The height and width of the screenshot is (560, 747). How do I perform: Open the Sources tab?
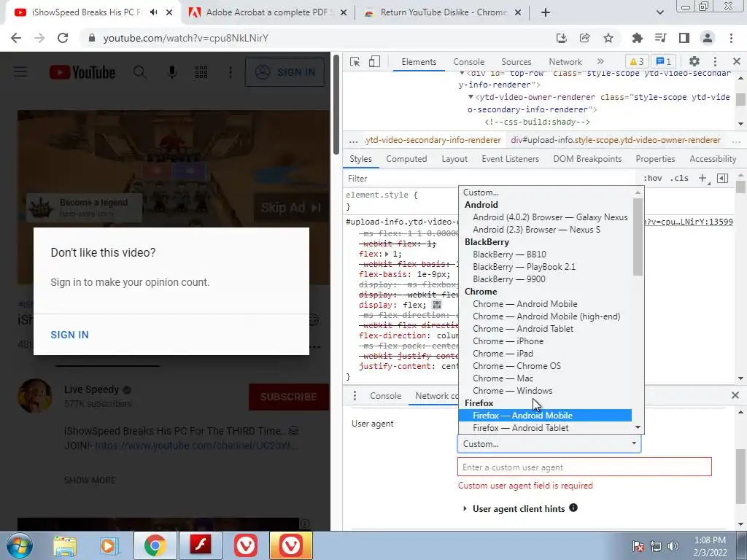[516, 62]
